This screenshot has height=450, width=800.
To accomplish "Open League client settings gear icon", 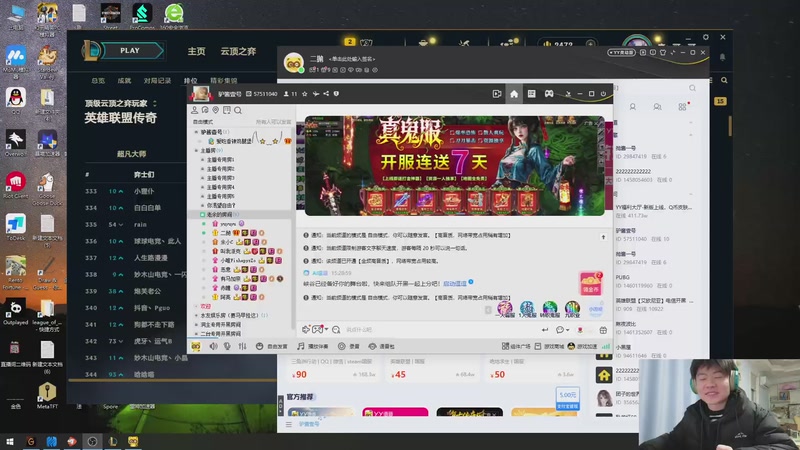I will [706, 37].
